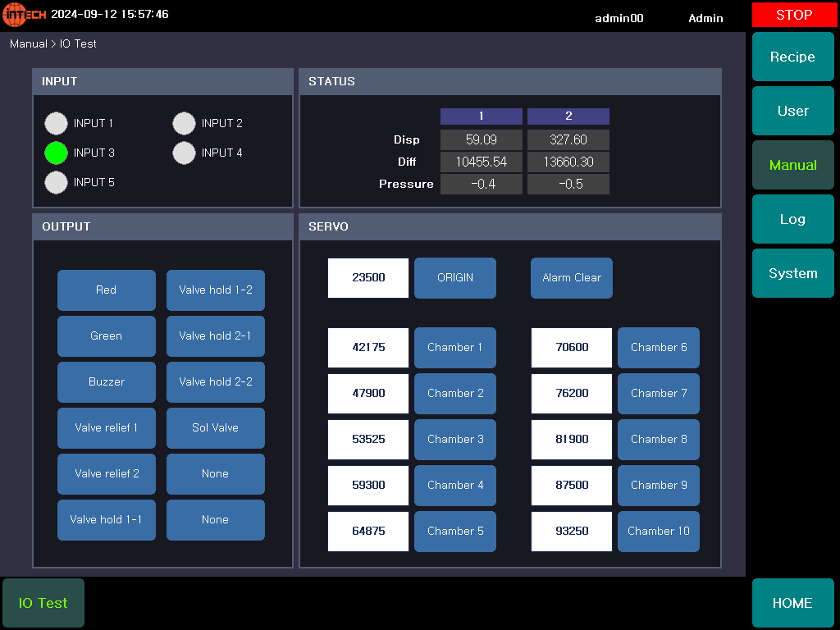Move servo to Chamber 3
This screenshot has width=840, height=630.
point(455,440)
